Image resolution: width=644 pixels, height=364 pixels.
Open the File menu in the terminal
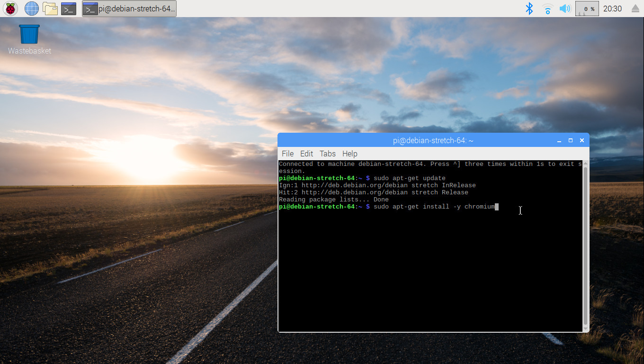[x=287, y=154]
